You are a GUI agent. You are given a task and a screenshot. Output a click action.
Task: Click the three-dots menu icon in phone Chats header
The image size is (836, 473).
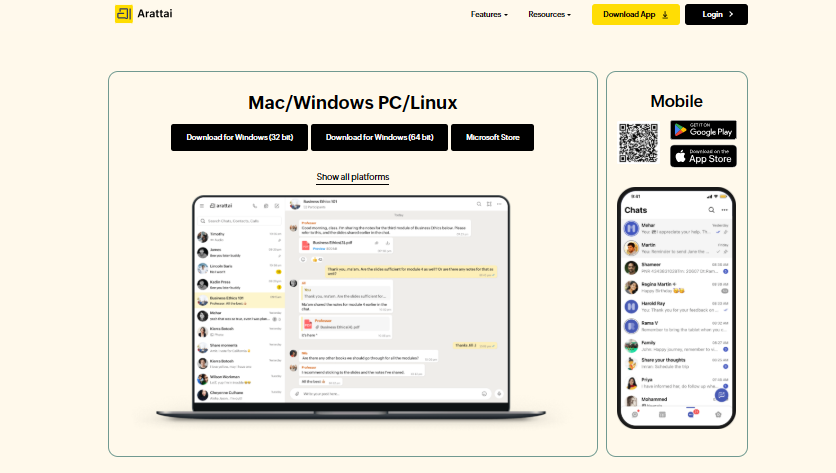point(724,210)
